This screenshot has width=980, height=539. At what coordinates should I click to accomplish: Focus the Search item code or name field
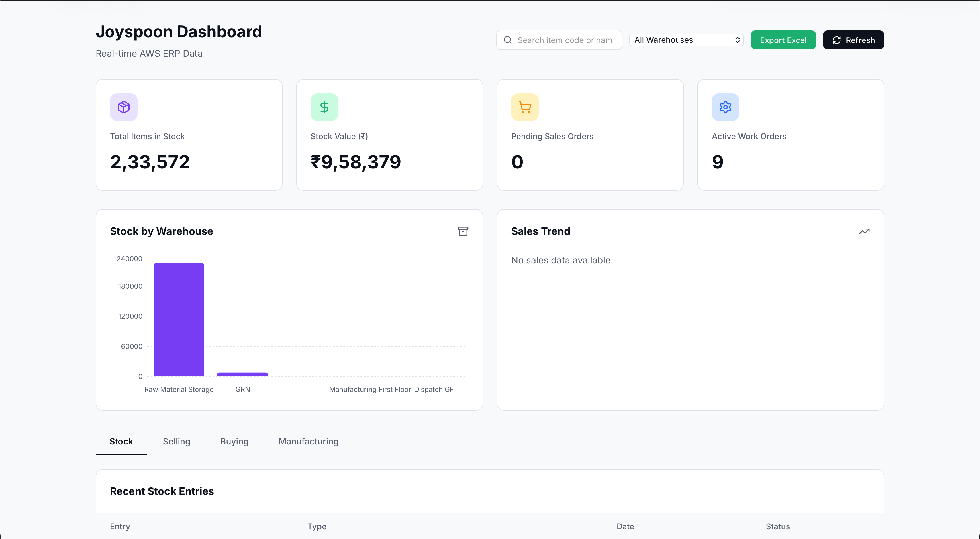coord(559,40)
